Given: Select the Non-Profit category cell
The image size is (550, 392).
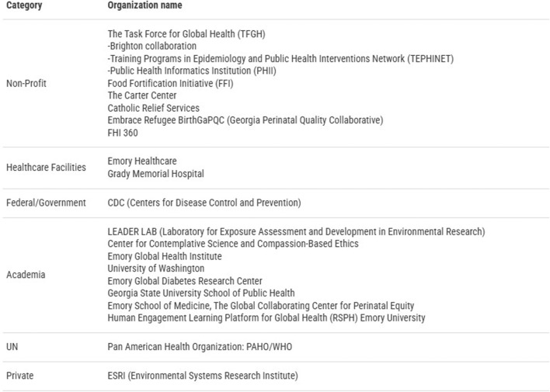Looking at the screenshot, I should coord(26,84).
